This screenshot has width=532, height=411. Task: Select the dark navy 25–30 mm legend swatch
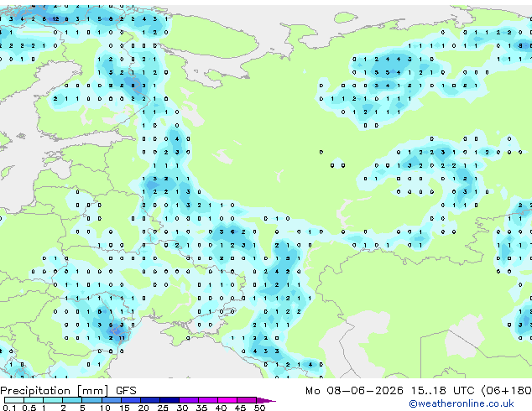click(x=169, y=400)
